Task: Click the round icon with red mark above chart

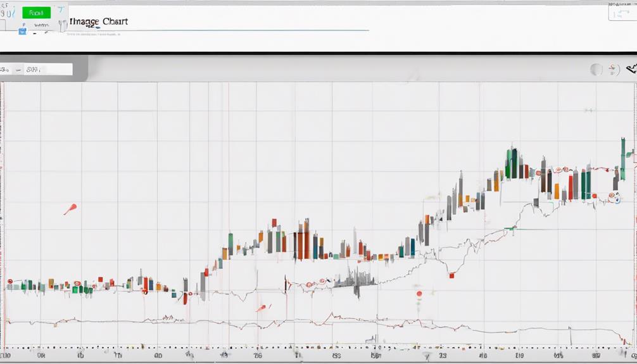Action: 614,70
